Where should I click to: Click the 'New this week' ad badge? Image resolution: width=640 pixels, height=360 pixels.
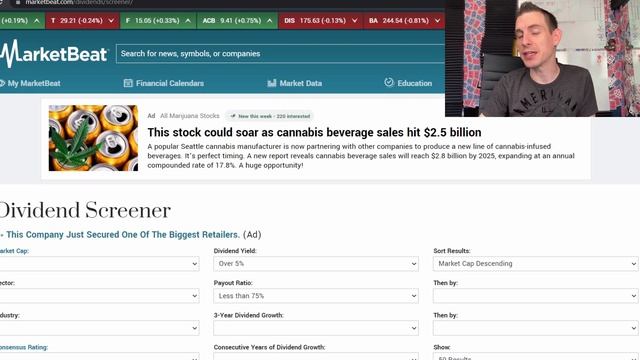(270, 116)
